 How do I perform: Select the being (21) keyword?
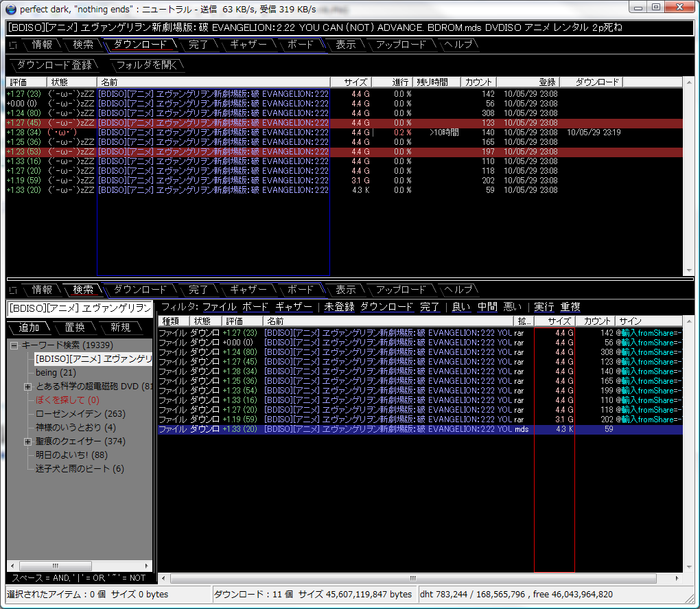click(x=56, y=373)
